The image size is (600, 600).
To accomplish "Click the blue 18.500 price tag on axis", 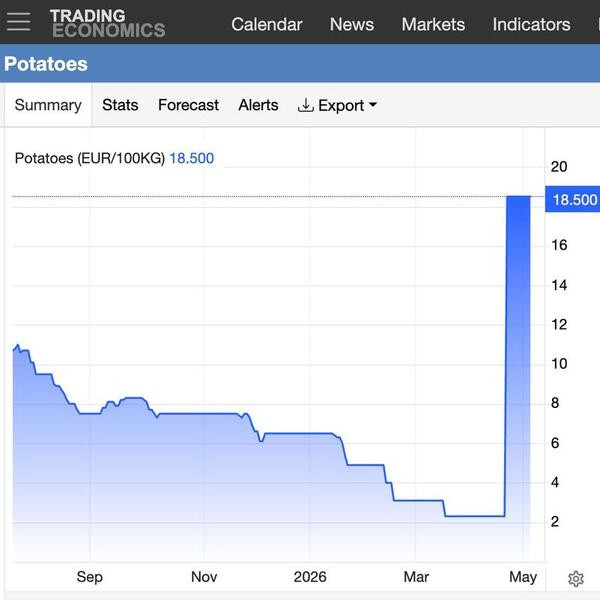I will [x=572, y=199].
